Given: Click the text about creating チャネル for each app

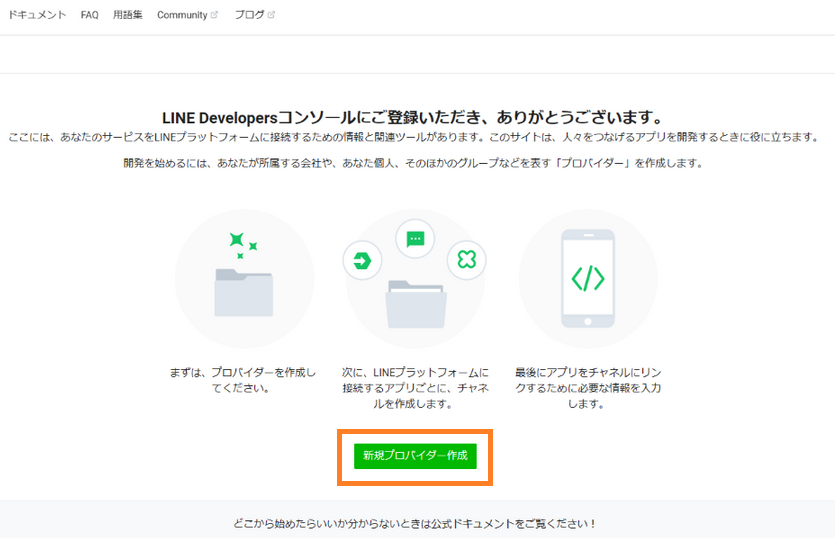Looking at the screenshot, I should pyautogui.click(x=415, y=388).
